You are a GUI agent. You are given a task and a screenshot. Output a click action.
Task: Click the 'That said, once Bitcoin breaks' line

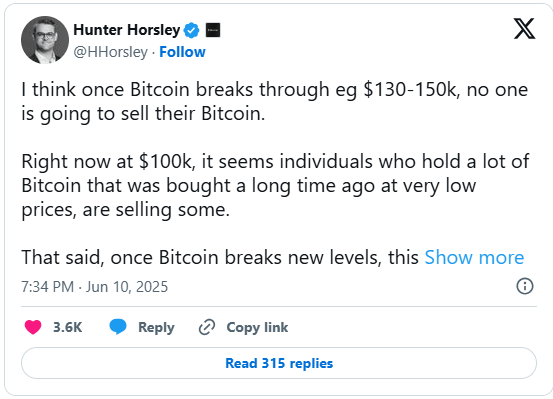tap(220, 257)
